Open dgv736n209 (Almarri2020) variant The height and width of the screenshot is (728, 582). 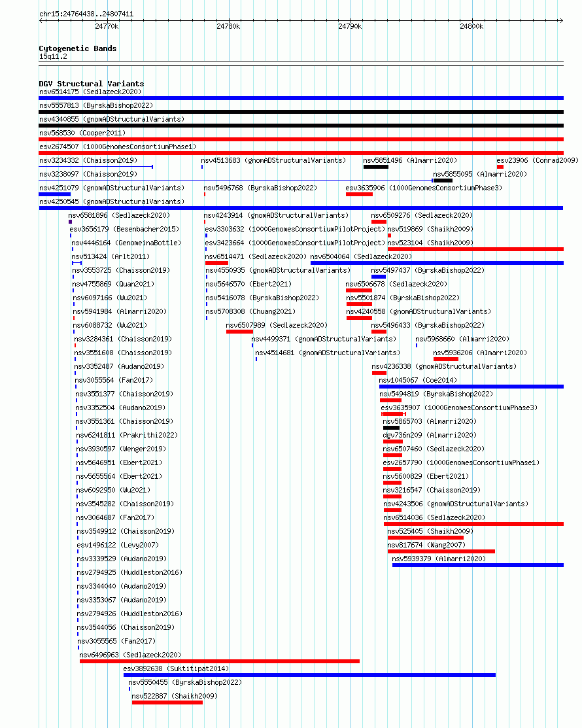[x=430, y=435]
